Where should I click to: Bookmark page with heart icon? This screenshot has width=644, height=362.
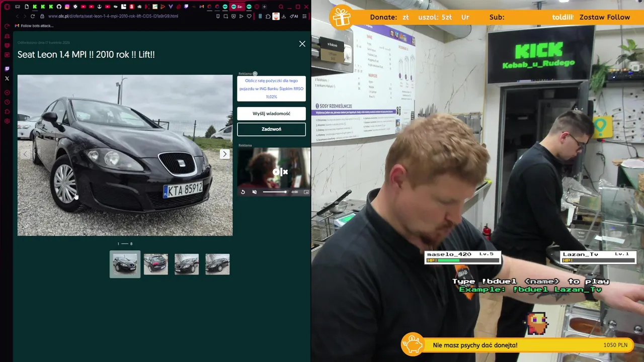click(249, 16)
